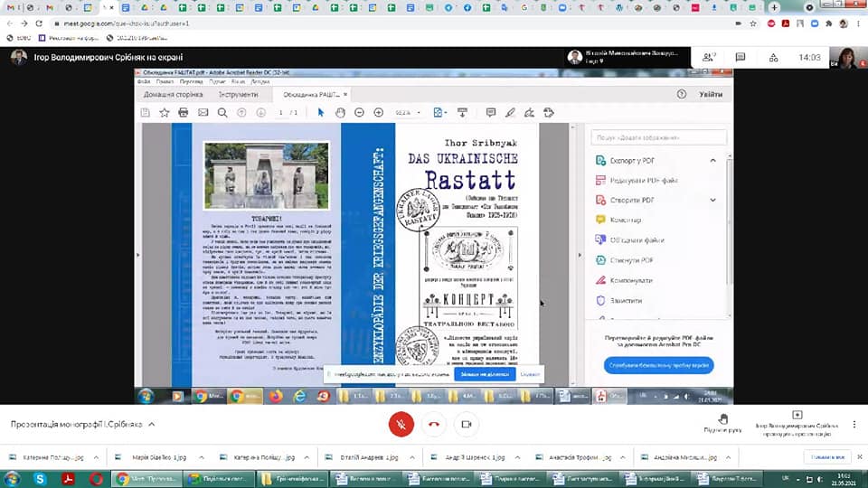Viewport: 868px width, 488px height.
Task: Expand the Create PDF section
Action: click(x=712, y=200)
